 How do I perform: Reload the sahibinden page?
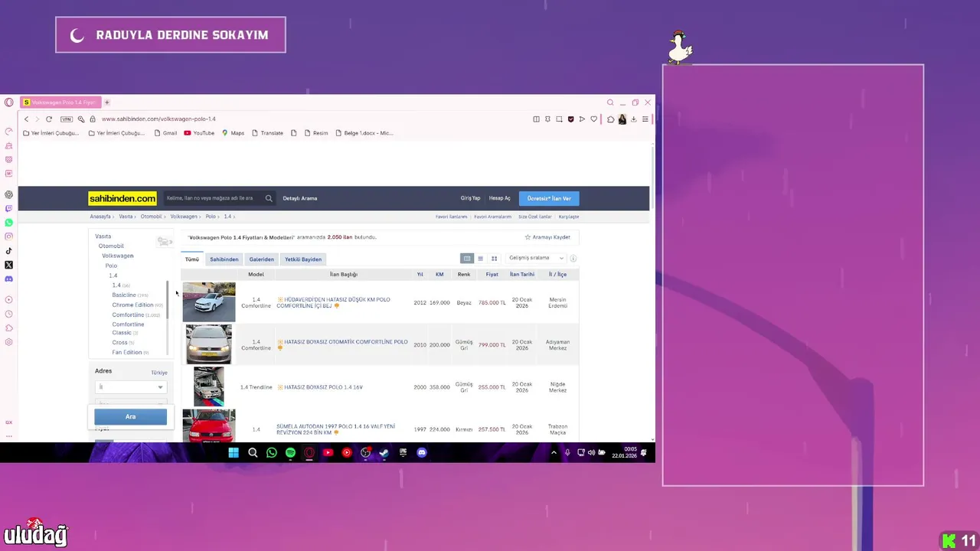point(49,119)
